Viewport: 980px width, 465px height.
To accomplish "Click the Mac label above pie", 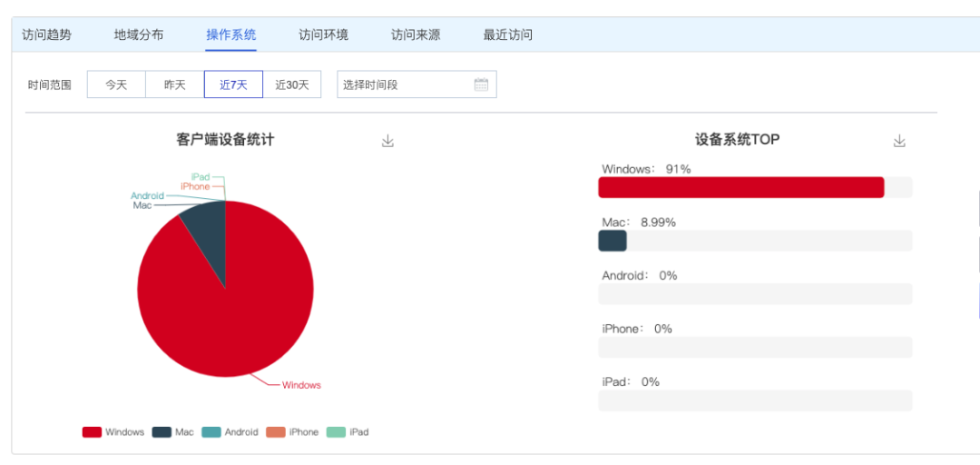I will (x=142, y=205).
